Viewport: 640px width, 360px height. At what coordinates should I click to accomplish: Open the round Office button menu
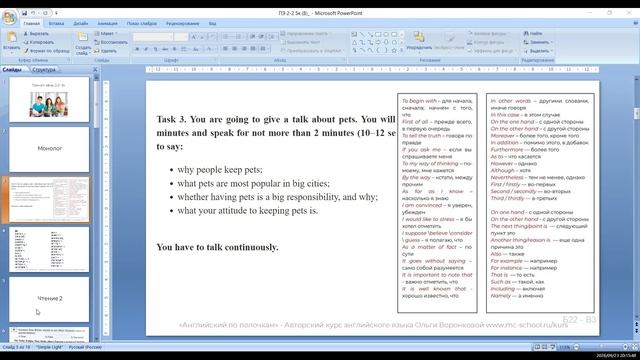pos(9,18)
